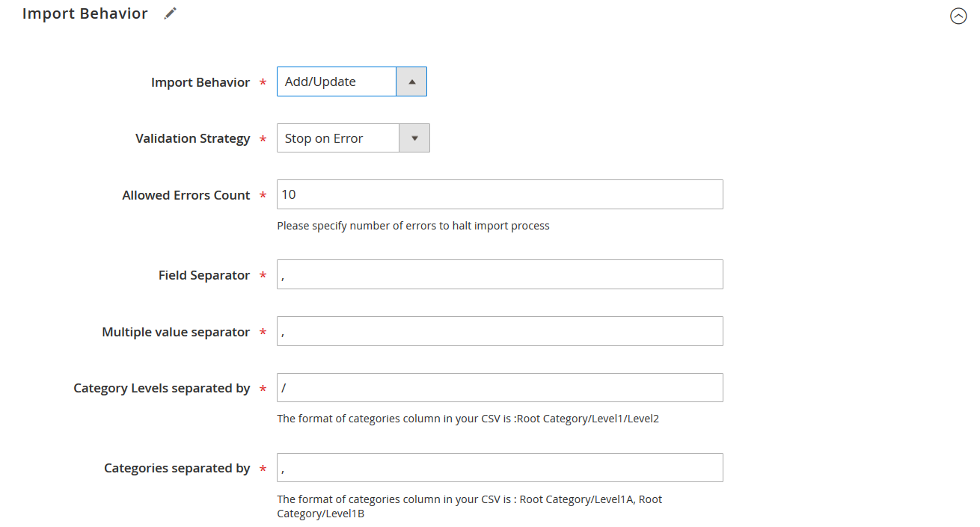Click the Multiple value separator label
980x527 pixels.
tap(176, 332)
